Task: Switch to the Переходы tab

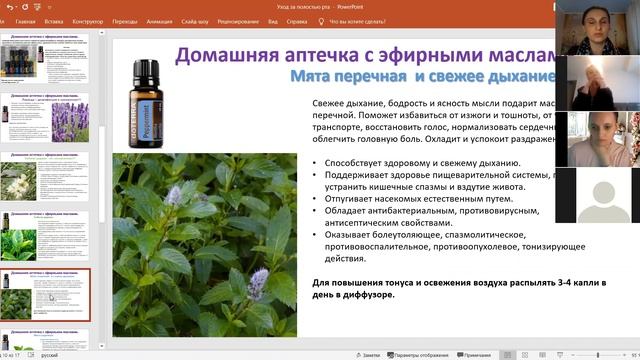Action: point(125,22)
